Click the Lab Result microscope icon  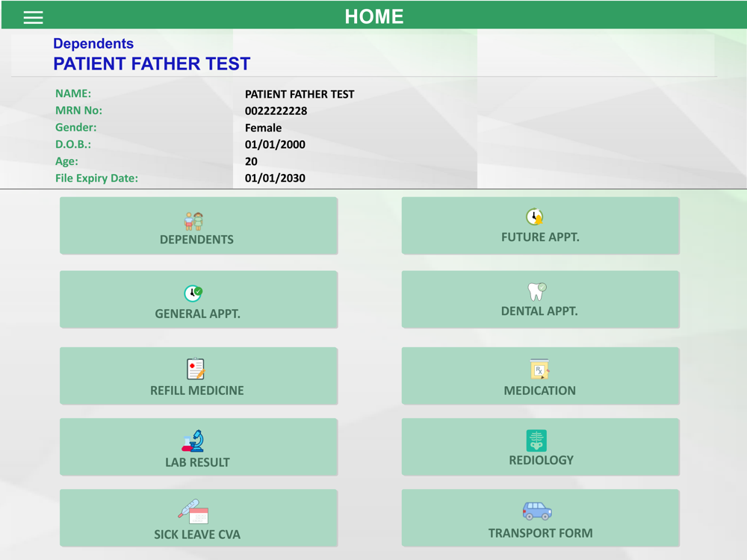[x=193, y=441]
